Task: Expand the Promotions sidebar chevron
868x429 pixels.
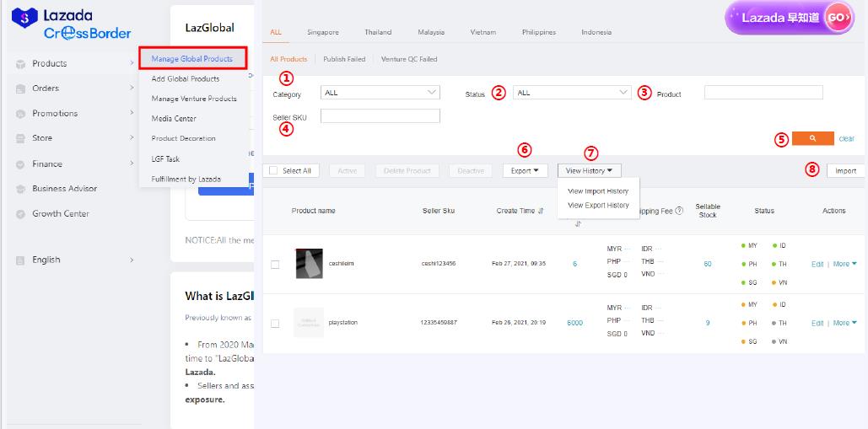Action: 132,113
